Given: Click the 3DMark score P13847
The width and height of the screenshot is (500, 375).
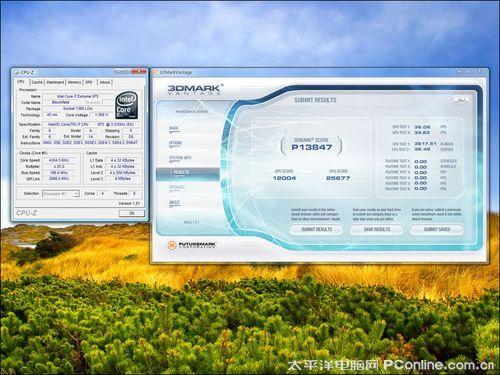Looking at the screenshot, I should pos(312,147).
